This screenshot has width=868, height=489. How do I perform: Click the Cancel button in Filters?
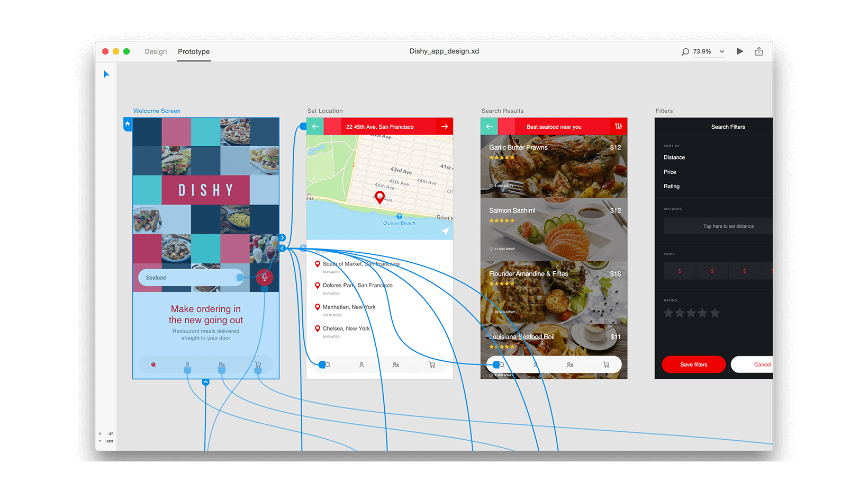tap(752, 364)
